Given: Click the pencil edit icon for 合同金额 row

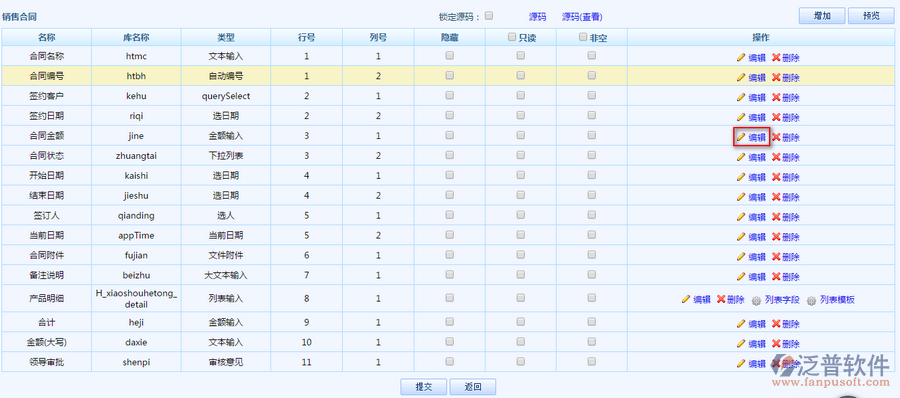Looking at the screenshot, I should pyautogui.click(x=741, y=137).
